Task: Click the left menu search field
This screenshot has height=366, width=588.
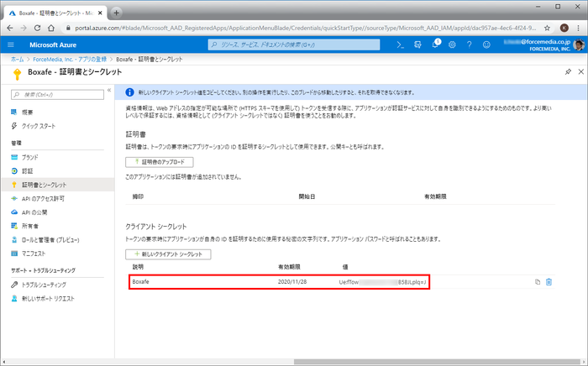Action: pos(57,95)
